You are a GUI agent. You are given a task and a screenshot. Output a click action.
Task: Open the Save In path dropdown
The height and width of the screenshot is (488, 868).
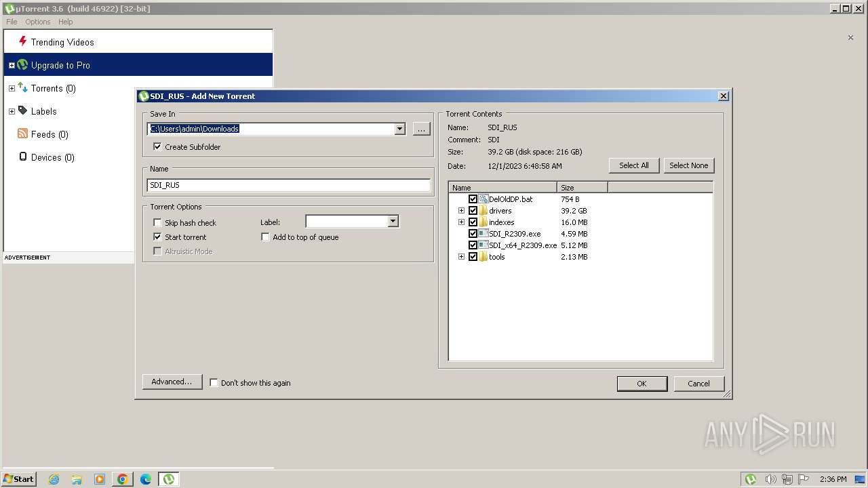point(399,129)
